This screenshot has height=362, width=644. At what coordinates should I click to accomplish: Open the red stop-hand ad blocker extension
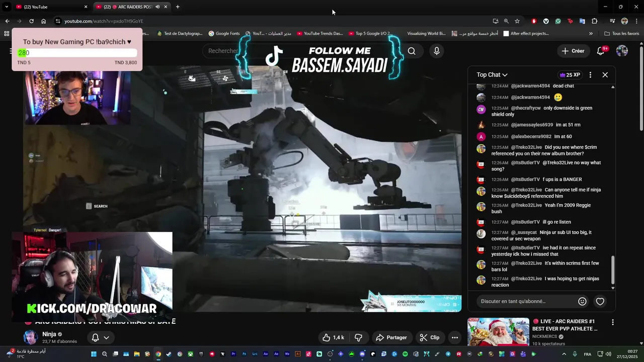click(x=534, y=21)
